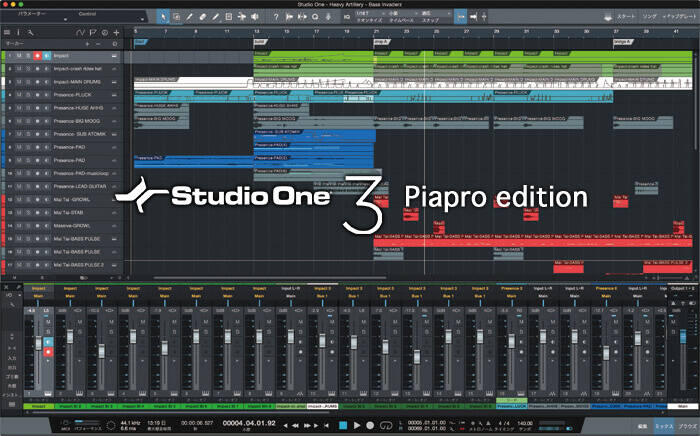Switch to the Edit tab at bottom right
700x436 pixels.
coord(642,427)
